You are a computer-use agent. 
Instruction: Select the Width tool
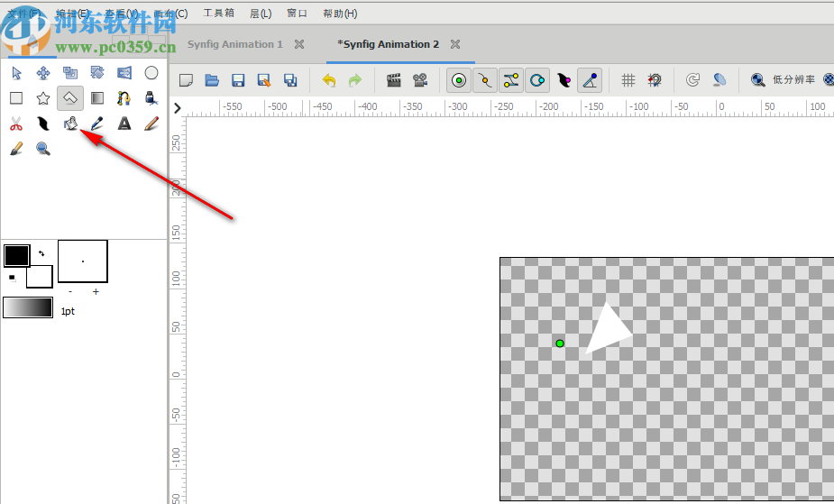pos(43,124)
